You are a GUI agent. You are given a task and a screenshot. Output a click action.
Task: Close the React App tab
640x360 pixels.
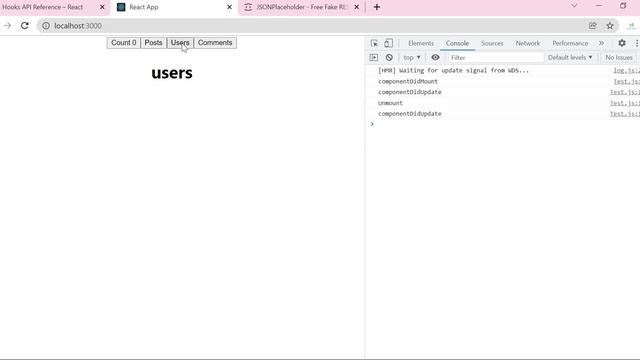point(229,7)
